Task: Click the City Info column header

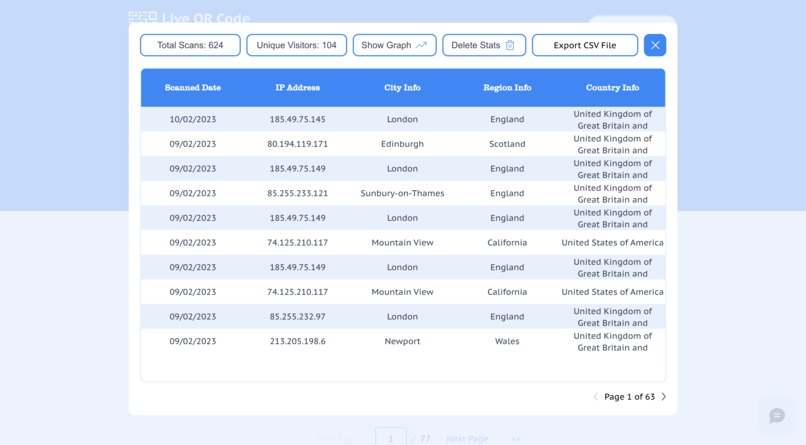Action: pos(402,87)
